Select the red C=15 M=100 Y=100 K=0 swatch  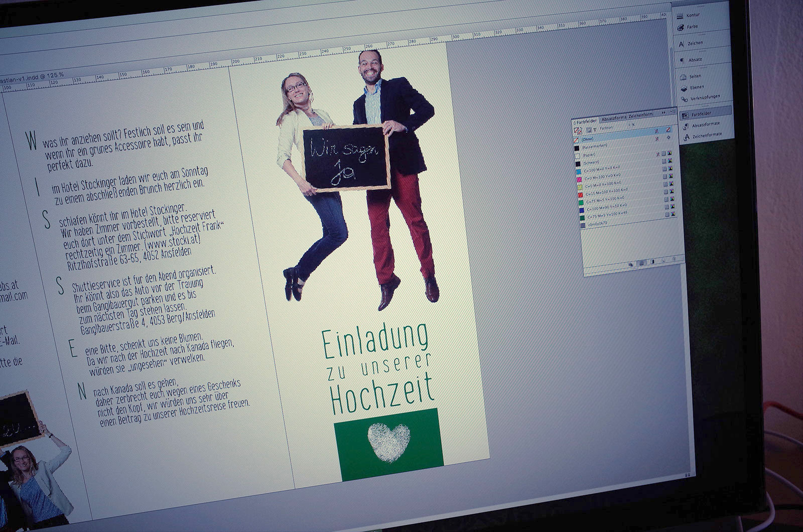(x=626, y=191)
